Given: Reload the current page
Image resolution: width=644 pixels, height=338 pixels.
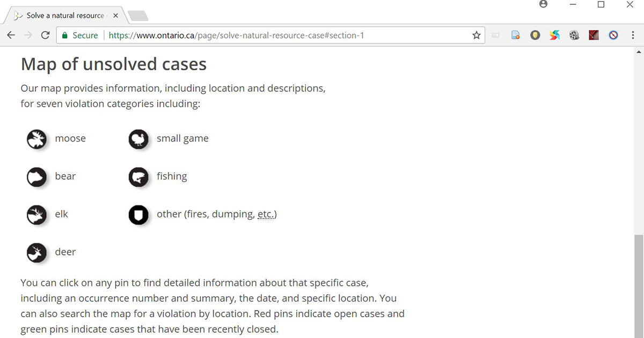Looking at the screenshot, I should (x=45, y=34).
